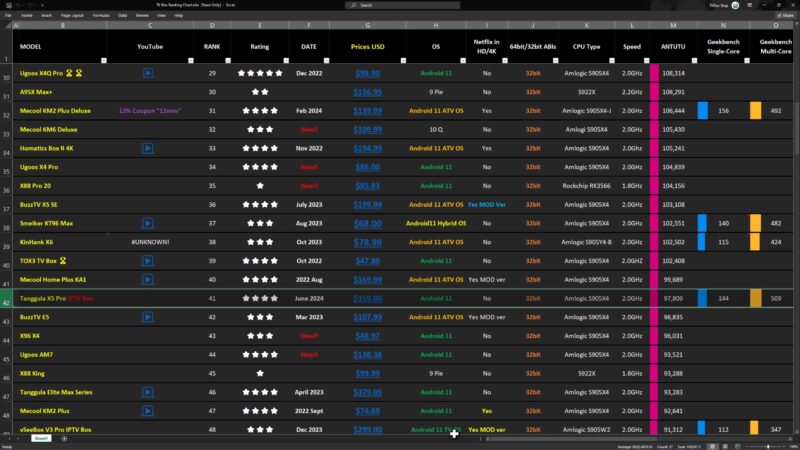
Task: Switch to Normal view in status bar
Action: [712, 446]
